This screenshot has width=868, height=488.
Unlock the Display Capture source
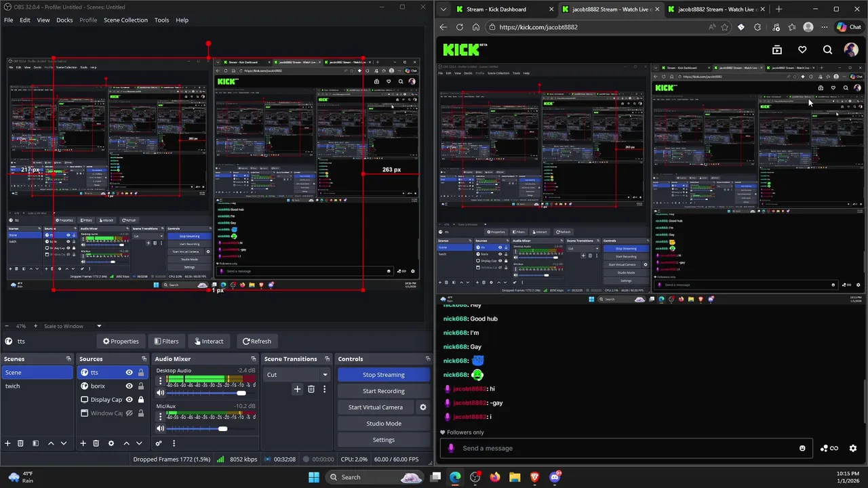click(140, 399)
